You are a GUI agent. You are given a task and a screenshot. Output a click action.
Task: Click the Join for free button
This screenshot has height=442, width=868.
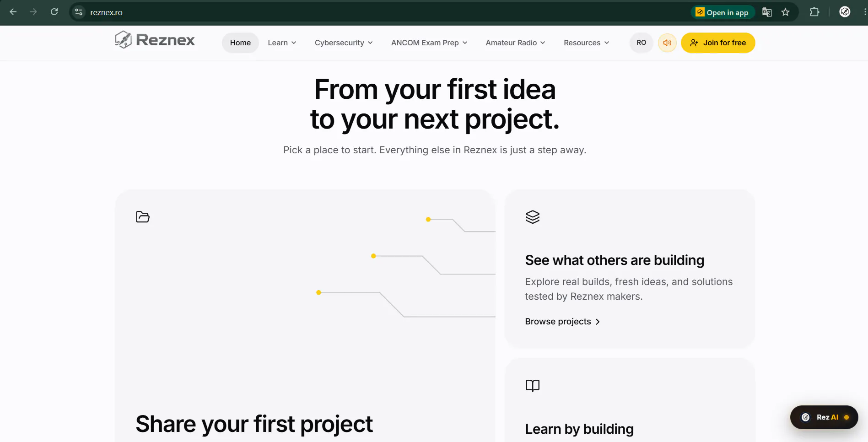[x=717, y=43]
